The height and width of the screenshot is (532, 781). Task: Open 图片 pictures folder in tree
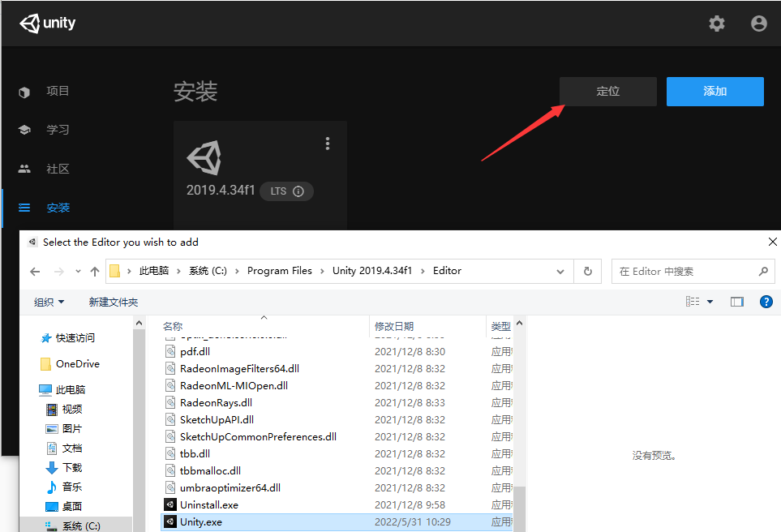click(71, 429)
